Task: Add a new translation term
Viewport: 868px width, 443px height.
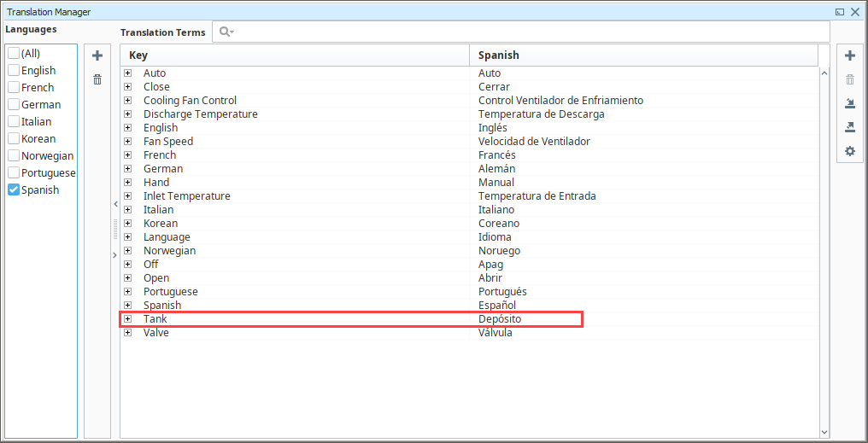Action: pos(850,55)
